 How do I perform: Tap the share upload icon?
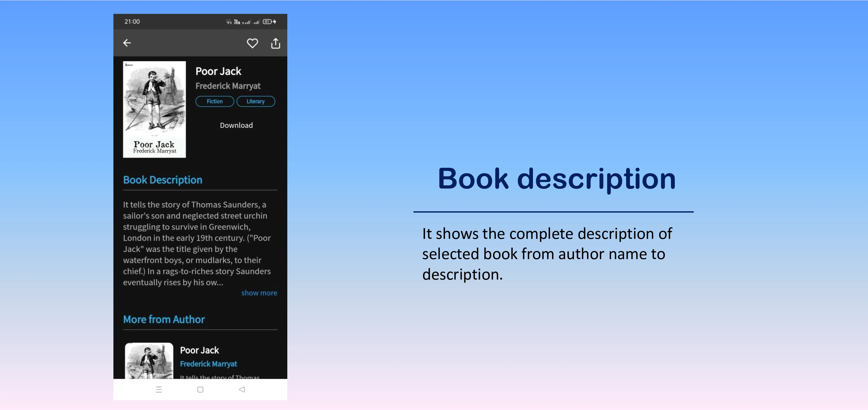275,43
